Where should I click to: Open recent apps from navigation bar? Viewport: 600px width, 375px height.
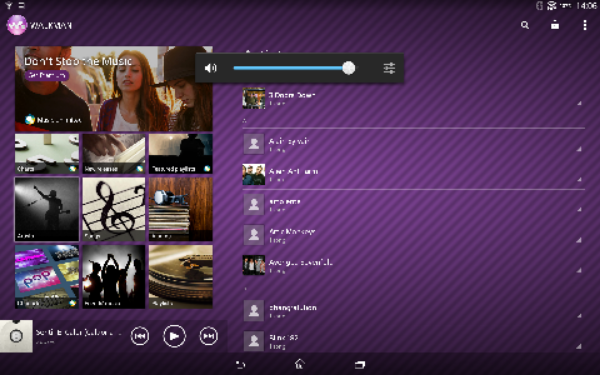click(360, 364)
